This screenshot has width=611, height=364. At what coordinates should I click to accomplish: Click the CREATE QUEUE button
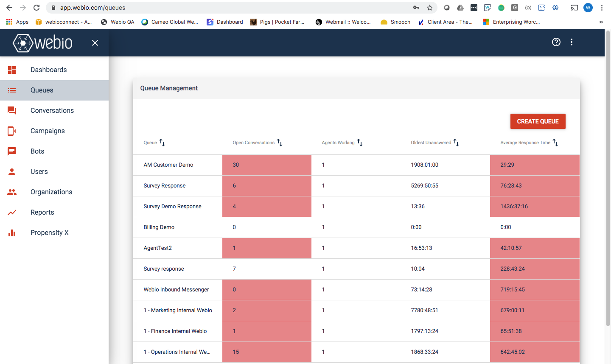538,121
